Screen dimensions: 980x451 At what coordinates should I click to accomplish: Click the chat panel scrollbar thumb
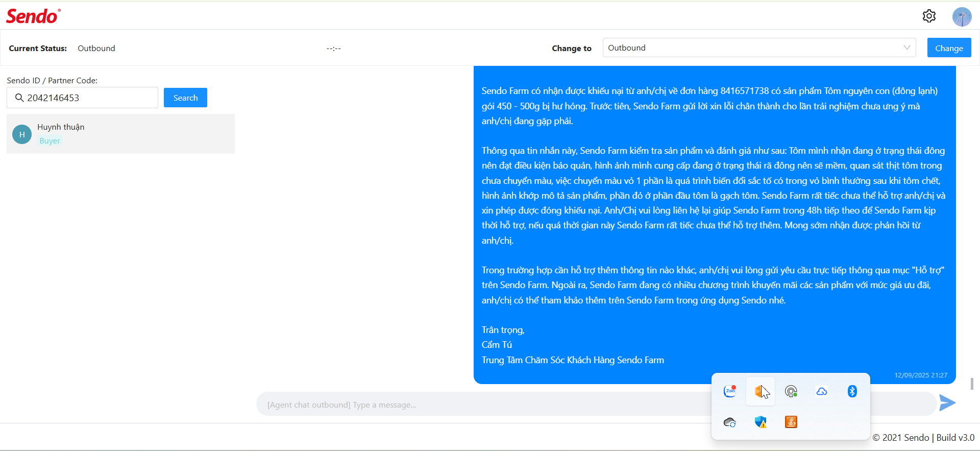point(972,384)
